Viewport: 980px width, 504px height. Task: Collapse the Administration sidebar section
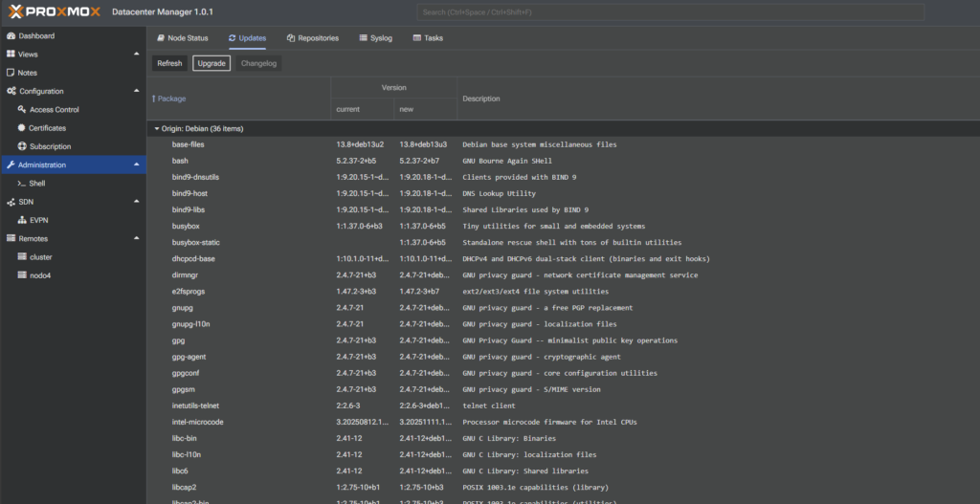click(x=137, y=164)
